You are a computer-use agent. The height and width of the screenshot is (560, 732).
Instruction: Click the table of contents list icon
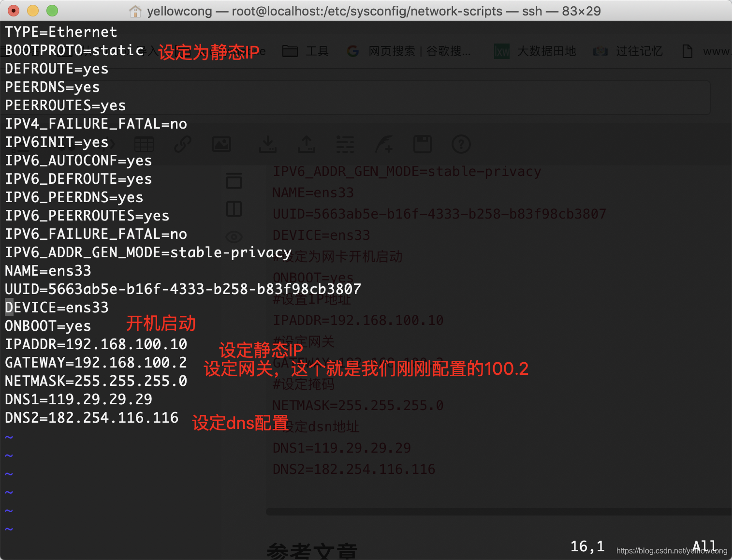coord(345,144)
